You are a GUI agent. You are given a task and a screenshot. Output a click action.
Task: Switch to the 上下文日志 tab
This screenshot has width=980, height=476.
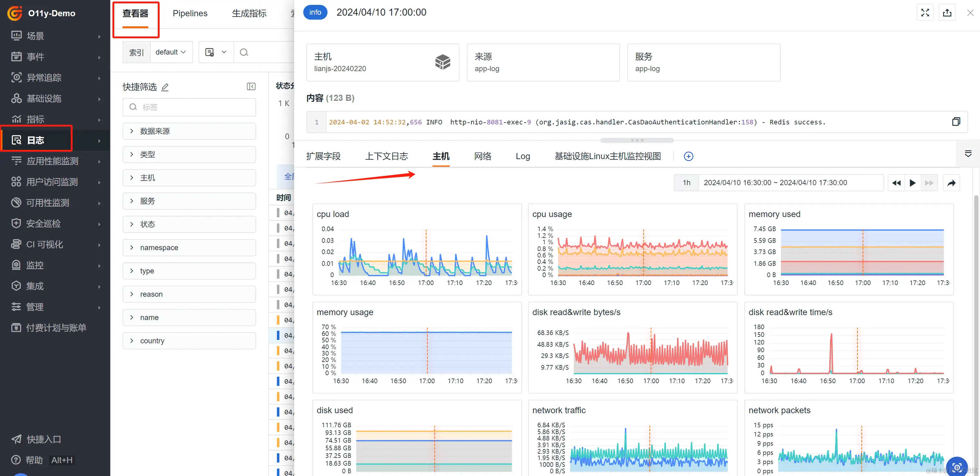pos(386,156)
